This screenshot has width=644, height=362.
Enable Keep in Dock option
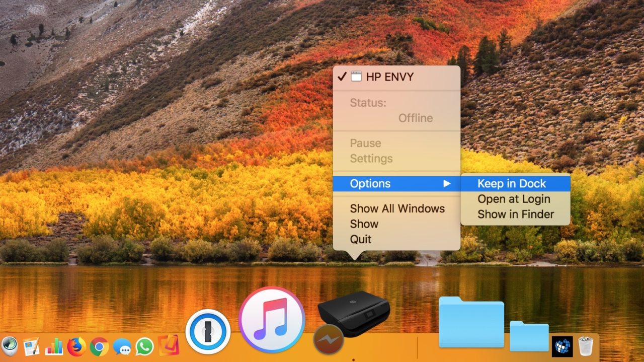click(x=515, y=183)
